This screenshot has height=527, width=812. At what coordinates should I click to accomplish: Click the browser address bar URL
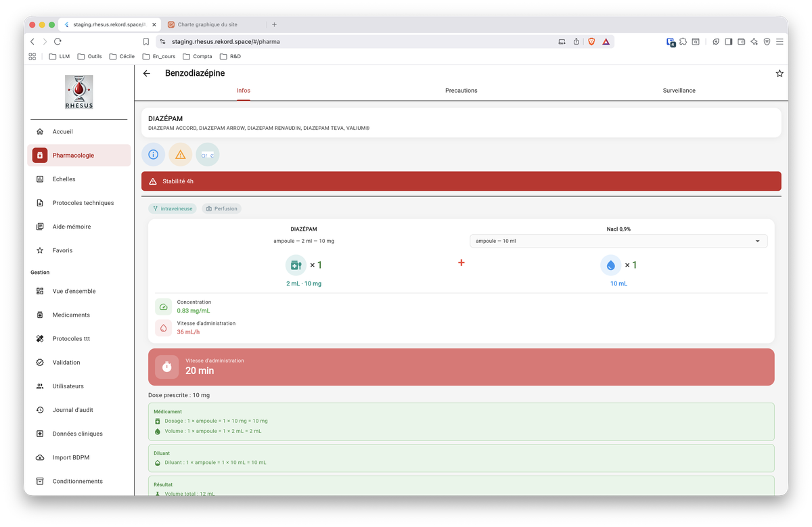click(225, 41)
